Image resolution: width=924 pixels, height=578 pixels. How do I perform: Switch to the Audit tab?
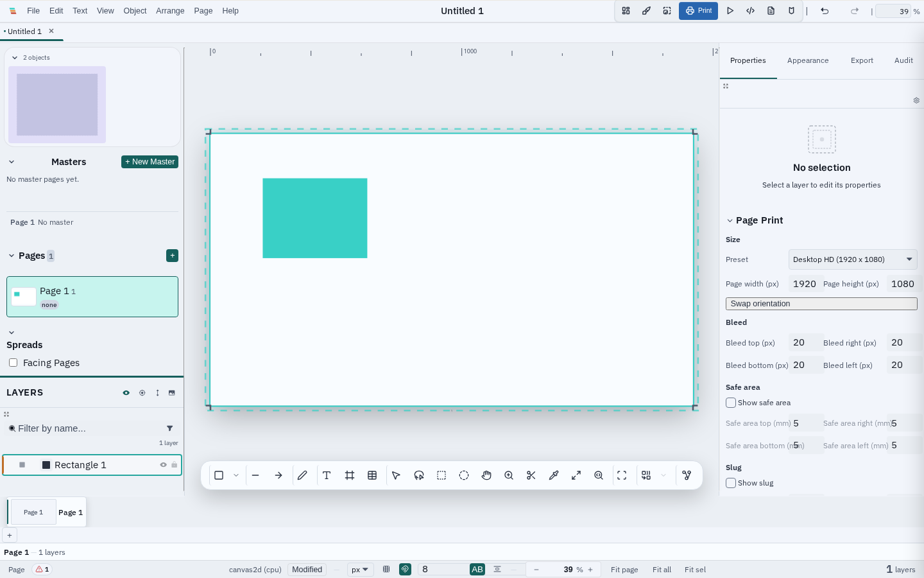pos(903,60)
